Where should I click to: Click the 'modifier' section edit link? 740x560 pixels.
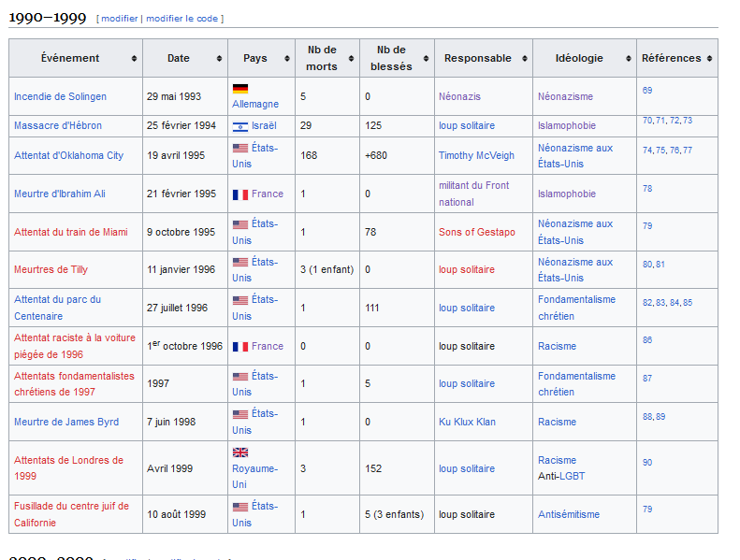119,19
